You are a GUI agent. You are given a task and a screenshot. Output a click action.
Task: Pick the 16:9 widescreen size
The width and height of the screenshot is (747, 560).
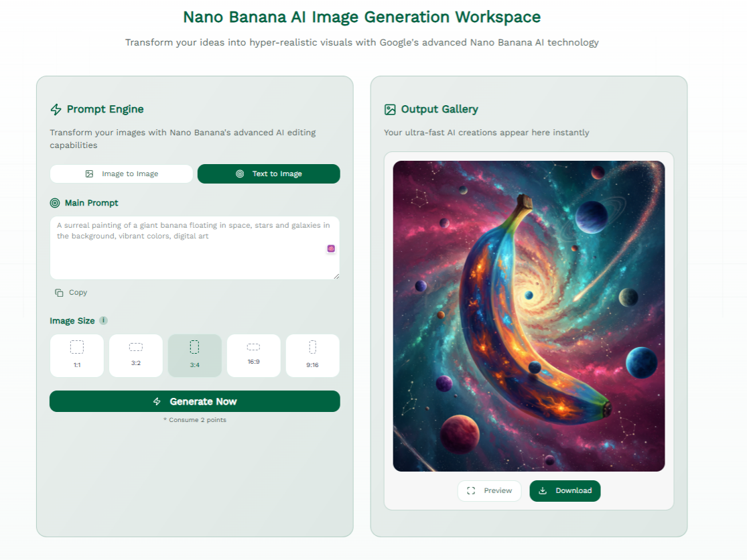253,355
